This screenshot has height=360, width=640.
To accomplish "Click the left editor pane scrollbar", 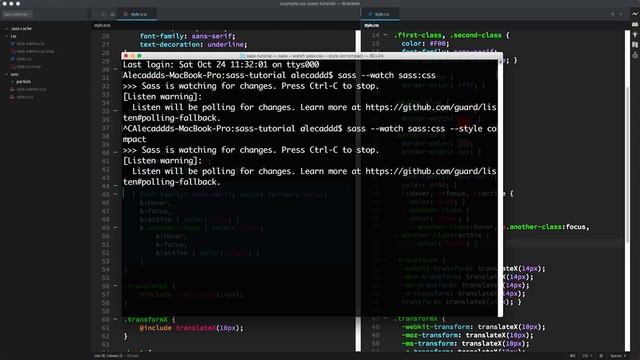I will 358,192.
